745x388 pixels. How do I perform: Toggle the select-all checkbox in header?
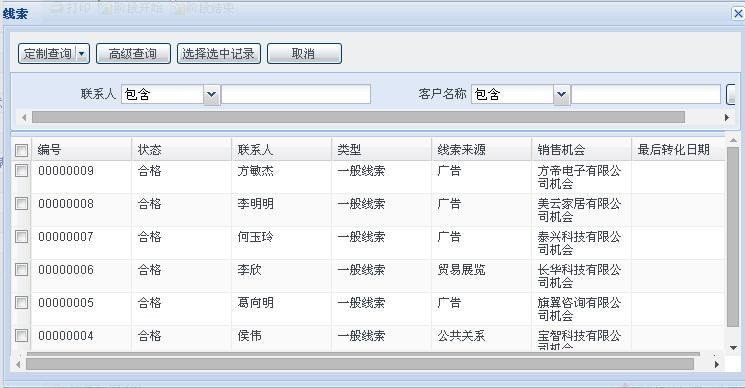pyautogui.click(x=21, y=151)
